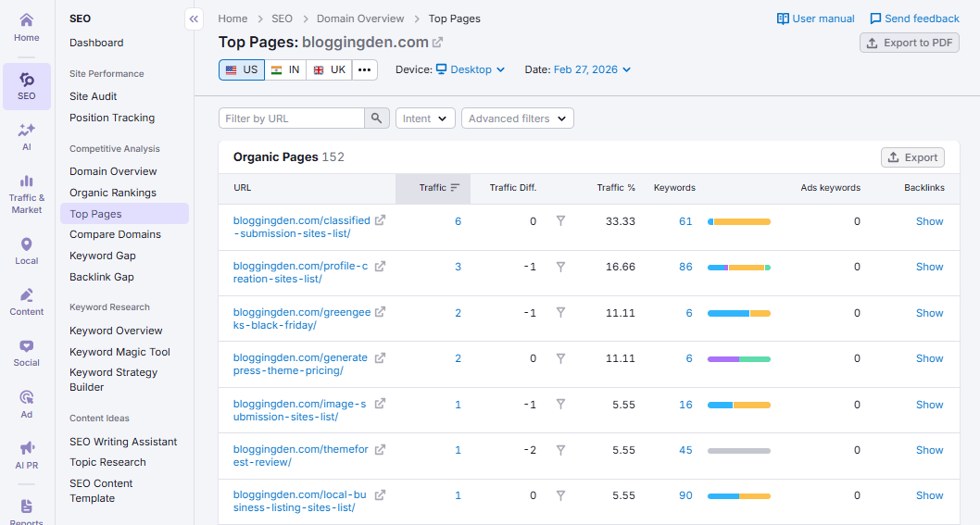Click intent bar for themeforest-review row
Screen dimensions: 980x525
pos(739,451)
